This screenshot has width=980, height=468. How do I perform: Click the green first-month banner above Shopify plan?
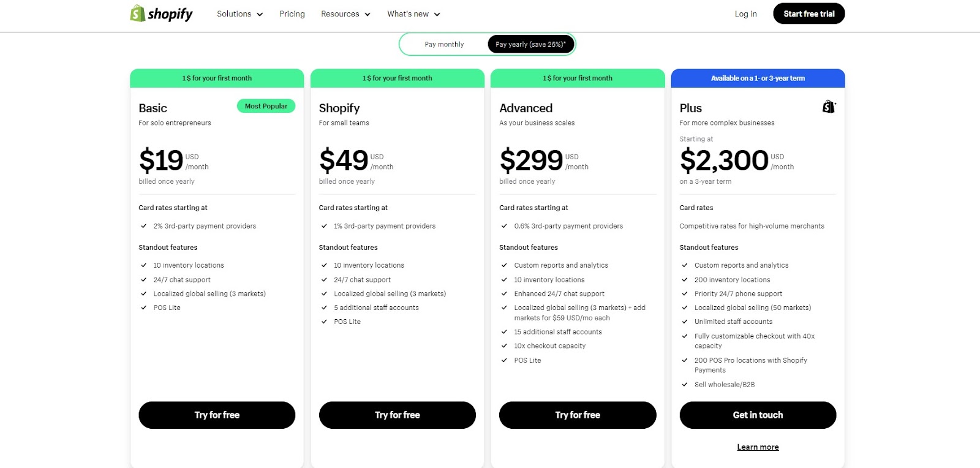tap(397, 78)
